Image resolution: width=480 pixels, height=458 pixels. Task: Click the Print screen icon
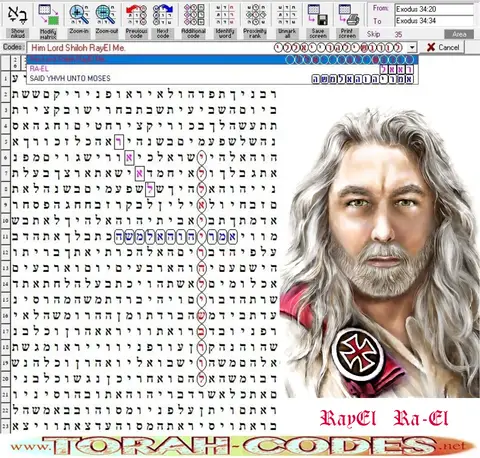348,14
